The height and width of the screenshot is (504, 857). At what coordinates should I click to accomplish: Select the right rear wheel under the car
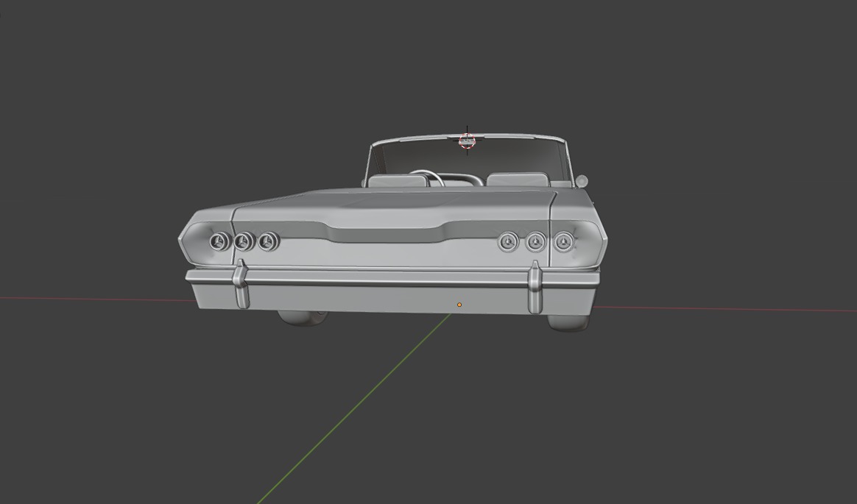(x=568, y=323)
